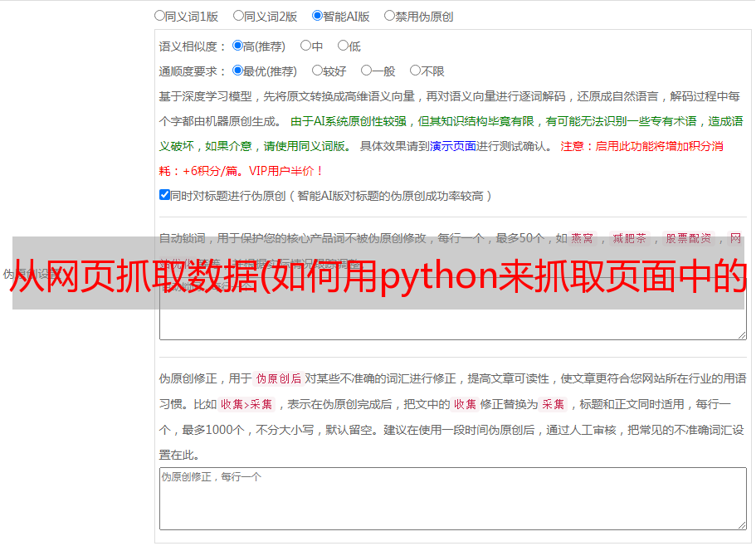
Task: Click the 股票配资 example tag
Action: point(689,238)
